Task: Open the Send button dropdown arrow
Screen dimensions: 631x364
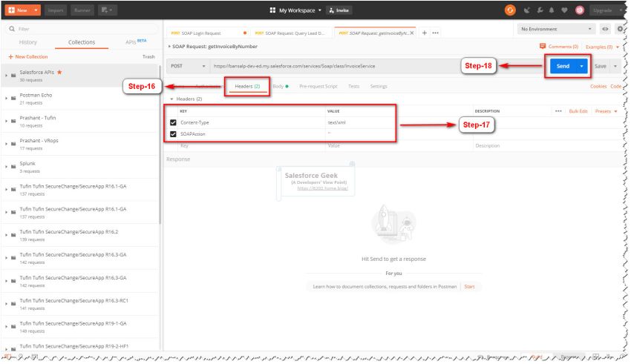Action: click(x=581, y=66)
